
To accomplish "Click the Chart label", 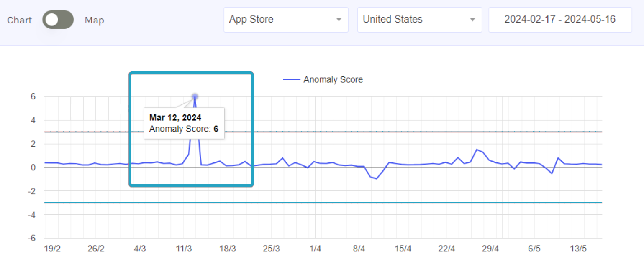I will click(x=19, y=20).
